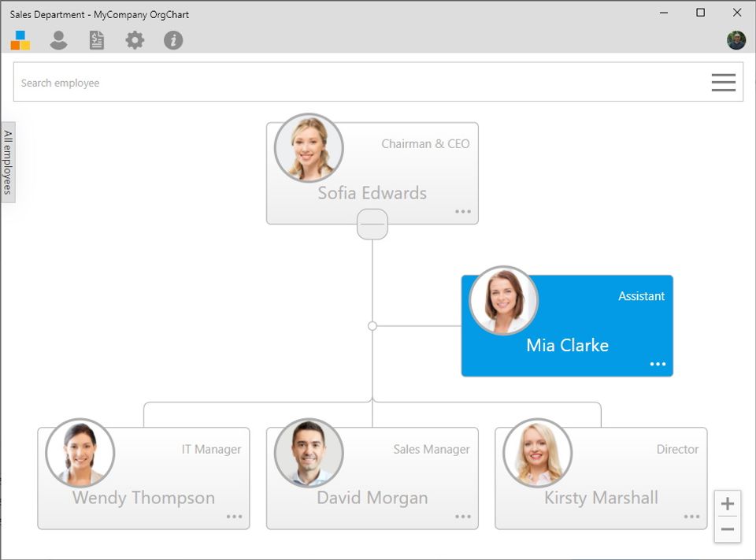Close the OrgChart window
Image resolution: width=756 pixels, height=560 pixels.
[737, 13]
